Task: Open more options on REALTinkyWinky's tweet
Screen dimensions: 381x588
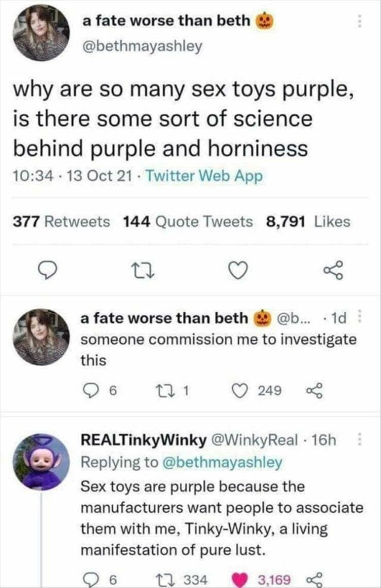Action: pyautogui.click(x=360, y=441)
